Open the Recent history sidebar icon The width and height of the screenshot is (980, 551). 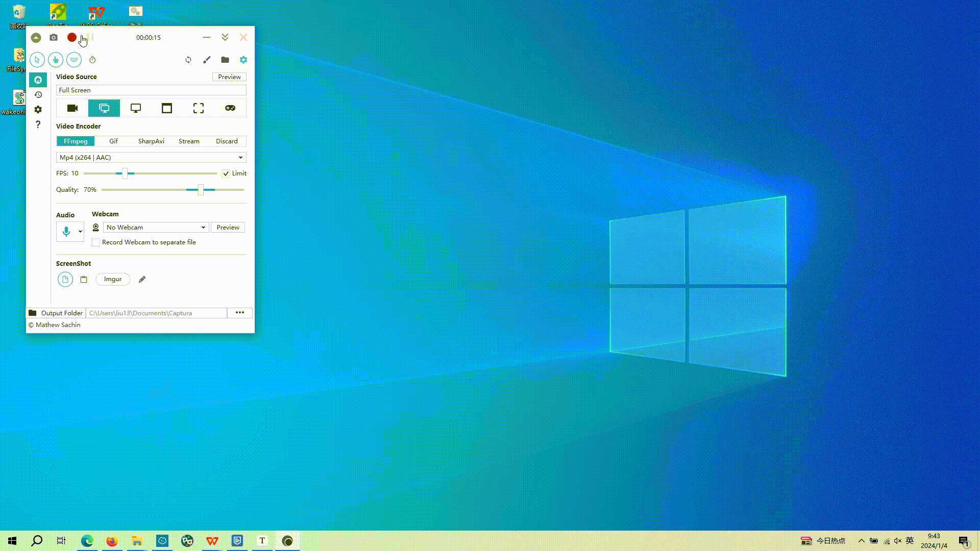[38, 95]
